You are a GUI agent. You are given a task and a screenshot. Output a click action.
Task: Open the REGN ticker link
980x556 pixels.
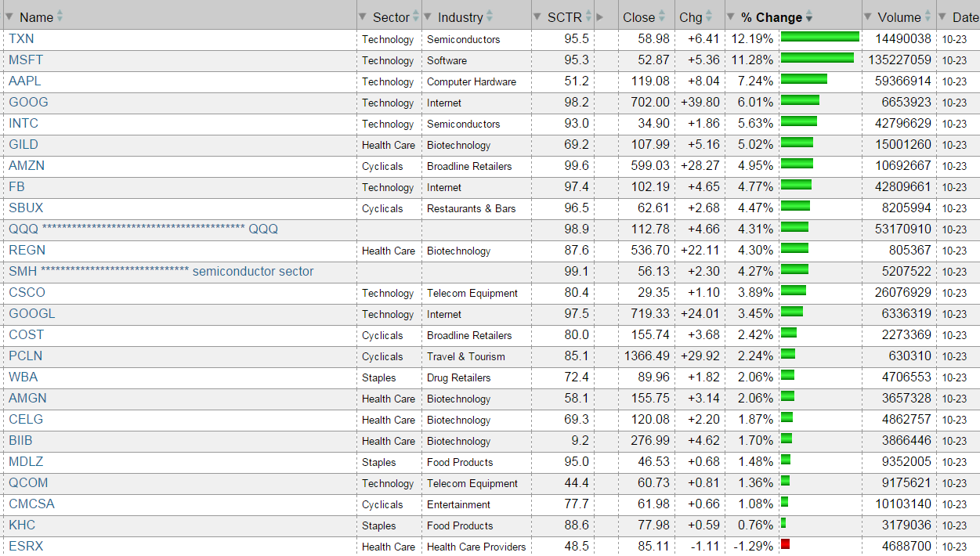pyautogui.click(x=27, y=250)
